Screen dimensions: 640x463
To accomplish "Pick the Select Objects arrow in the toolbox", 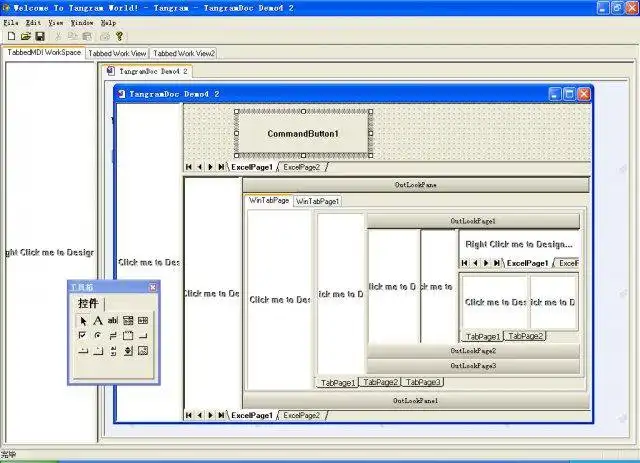I will [83, 321].
